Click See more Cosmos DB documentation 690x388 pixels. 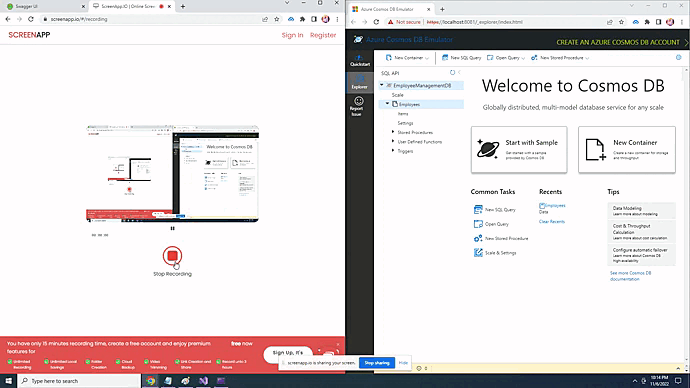(631, 276)
